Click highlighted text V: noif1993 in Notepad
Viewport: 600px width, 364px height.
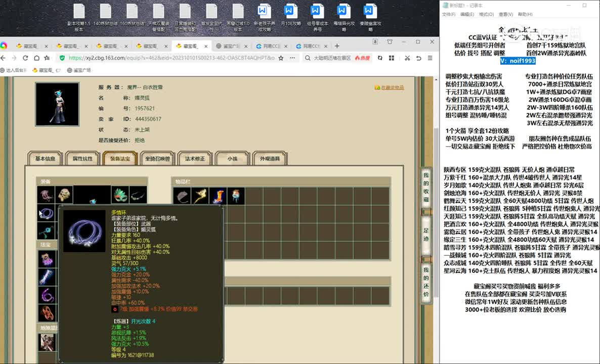coord(518,61)
